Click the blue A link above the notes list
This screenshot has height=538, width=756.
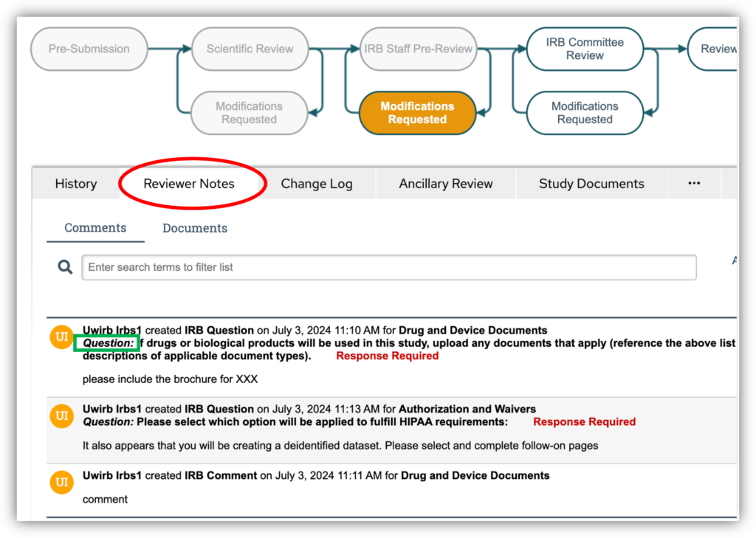733,260
